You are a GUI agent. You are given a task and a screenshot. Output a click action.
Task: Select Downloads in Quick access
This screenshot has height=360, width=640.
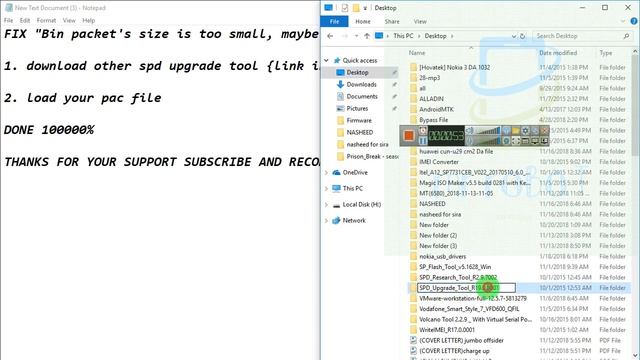(x=361, y=84)
